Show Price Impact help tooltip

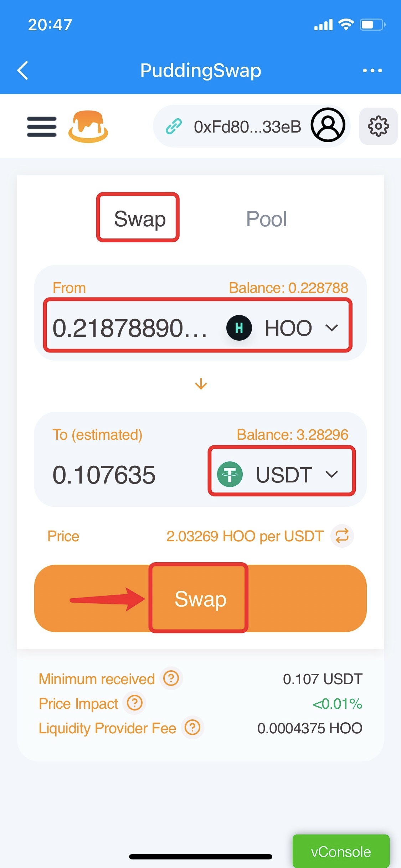[x=135, y=703]
